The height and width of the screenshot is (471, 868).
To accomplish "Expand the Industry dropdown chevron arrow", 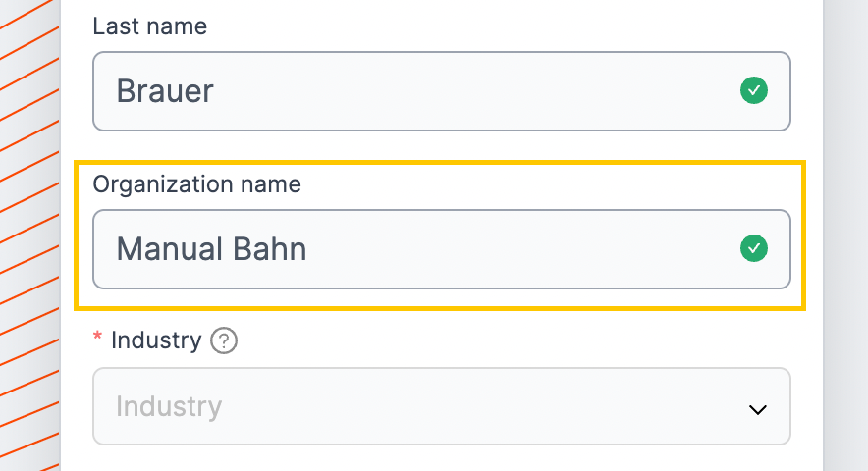I will click(x=757, y=409).
